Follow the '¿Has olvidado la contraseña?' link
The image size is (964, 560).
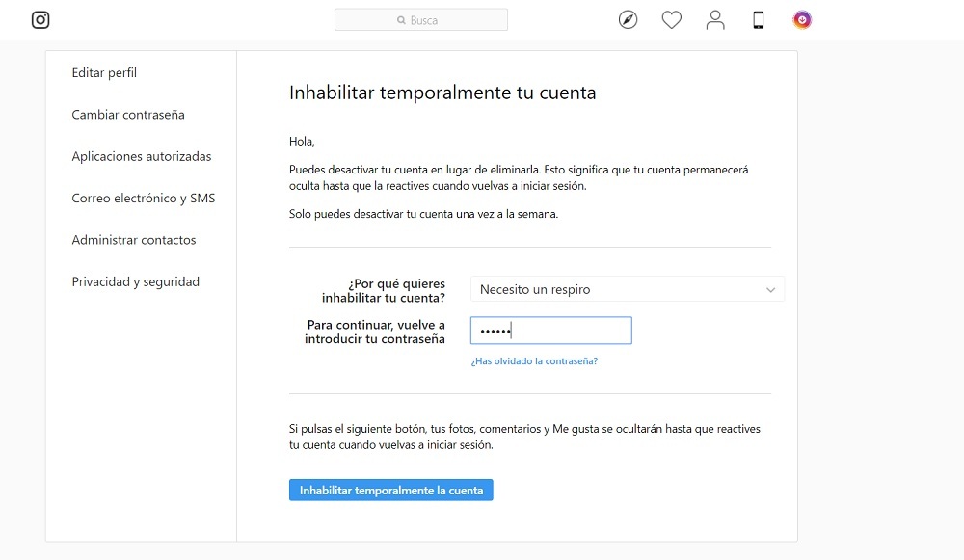click(x=534, y=360)
